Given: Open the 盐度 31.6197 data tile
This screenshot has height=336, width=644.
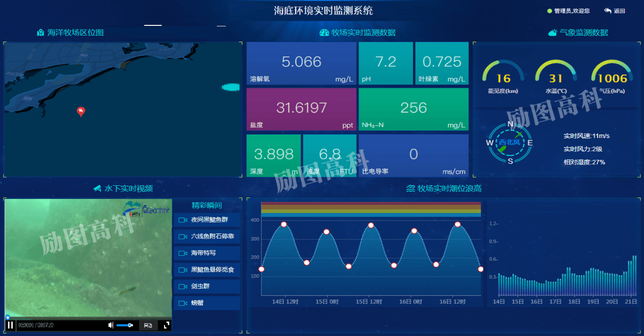Looking at the screenshot, I should (301, 109).
